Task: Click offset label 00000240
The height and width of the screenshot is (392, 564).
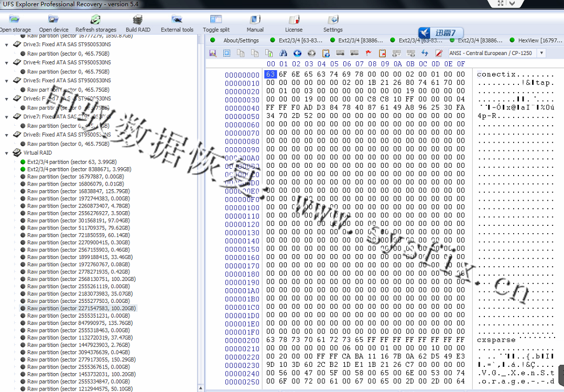Action: (242, 373)
